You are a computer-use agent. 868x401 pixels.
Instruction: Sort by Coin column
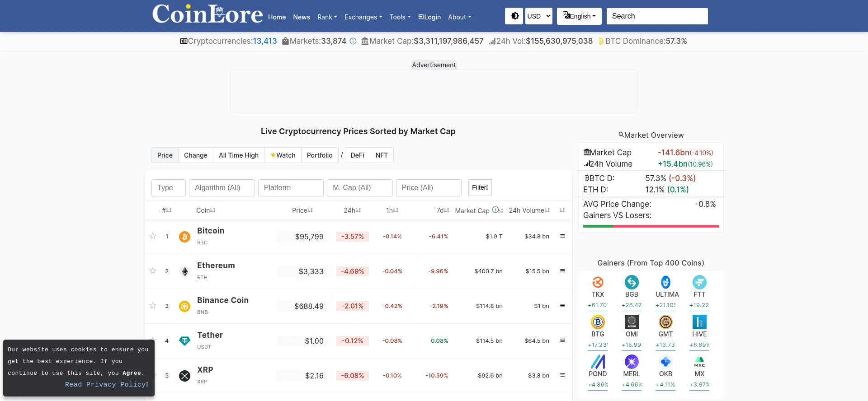coord(206,210)
